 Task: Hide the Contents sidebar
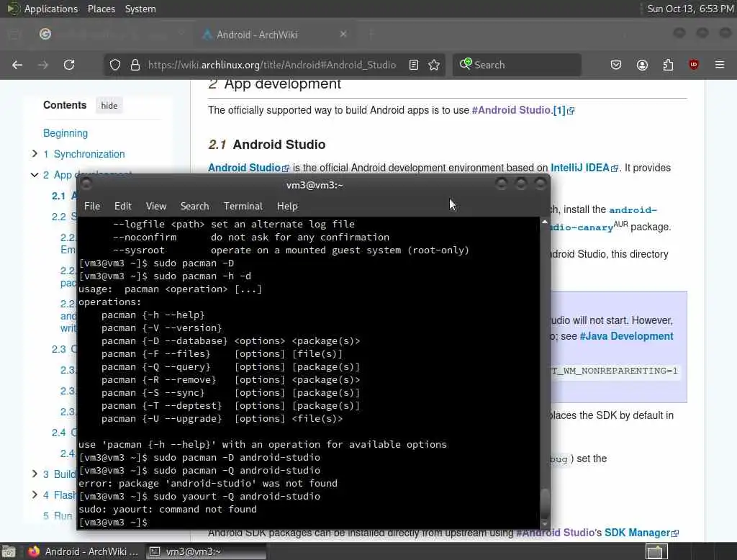[109, 106]
